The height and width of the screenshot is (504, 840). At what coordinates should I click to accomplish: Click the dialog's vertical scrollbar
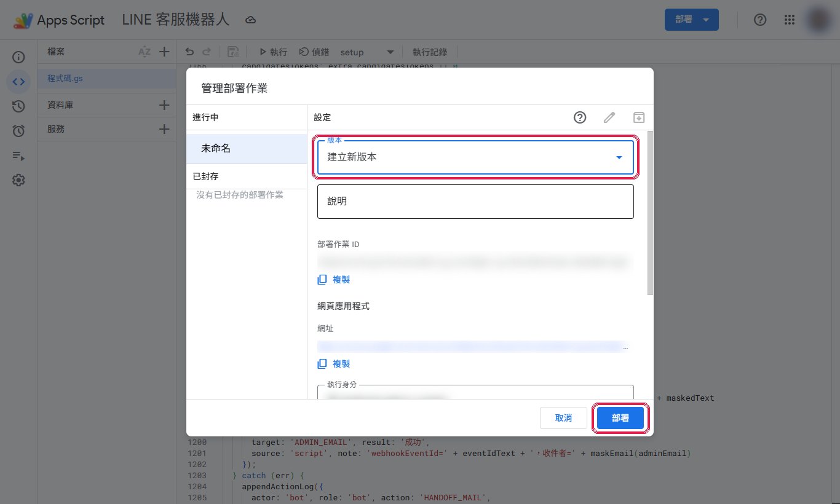click(651, 213)
